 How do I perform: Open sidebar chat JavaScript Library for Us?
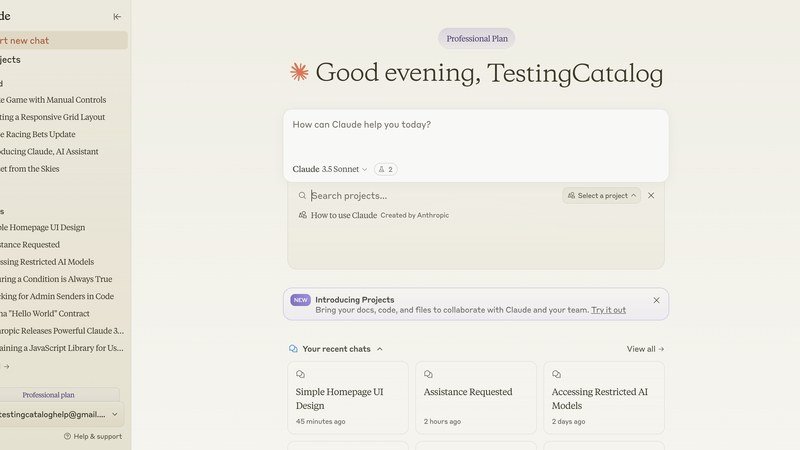[62, 348]
